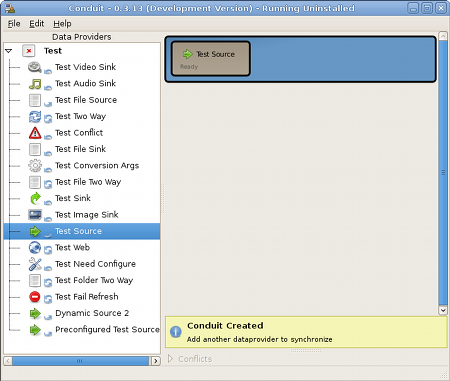Click the Test Fail Refresh red stop icon
The image size is (450, 381).
[x=35, y=297]
